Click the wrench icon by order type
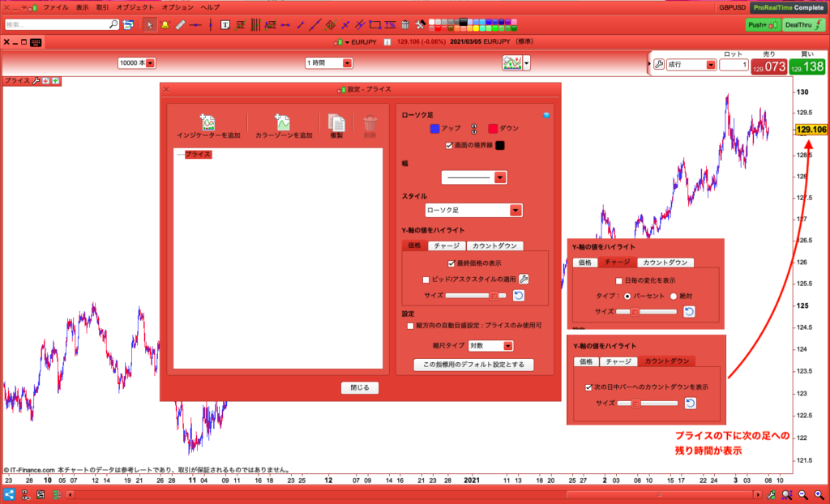830x504 pixels. coord(658,65)
